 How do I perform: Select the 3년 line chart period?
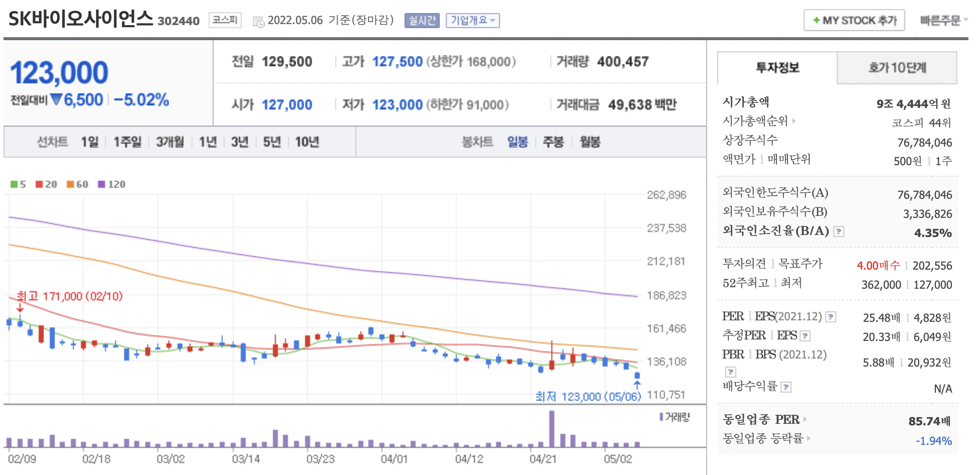(x=240, y=142)
